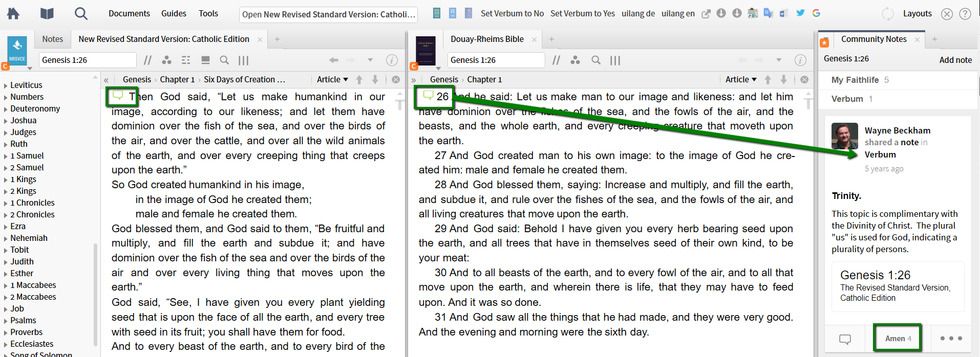The image size is (980, 357).
Task: Open the Guides menu
Action: (x=174, y=13)
